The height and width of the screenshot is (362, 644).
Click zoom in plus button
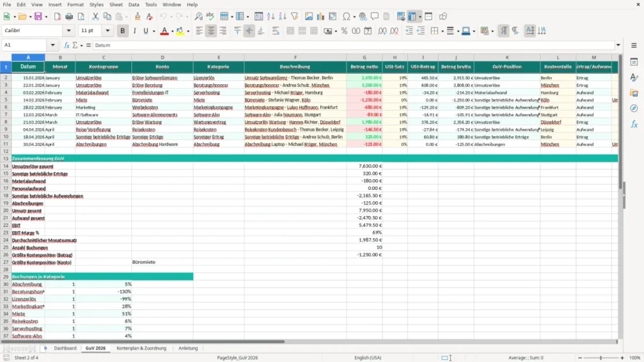pyautogui.click(x=622, y=358)
